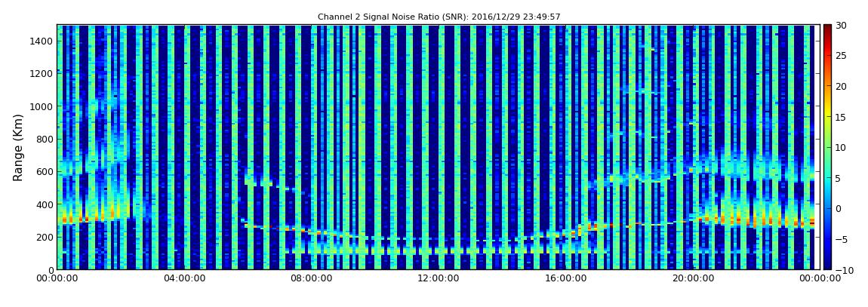Select the 200 range tick label
The height and width of the screenshot is (307, 868).
point(45,237)
